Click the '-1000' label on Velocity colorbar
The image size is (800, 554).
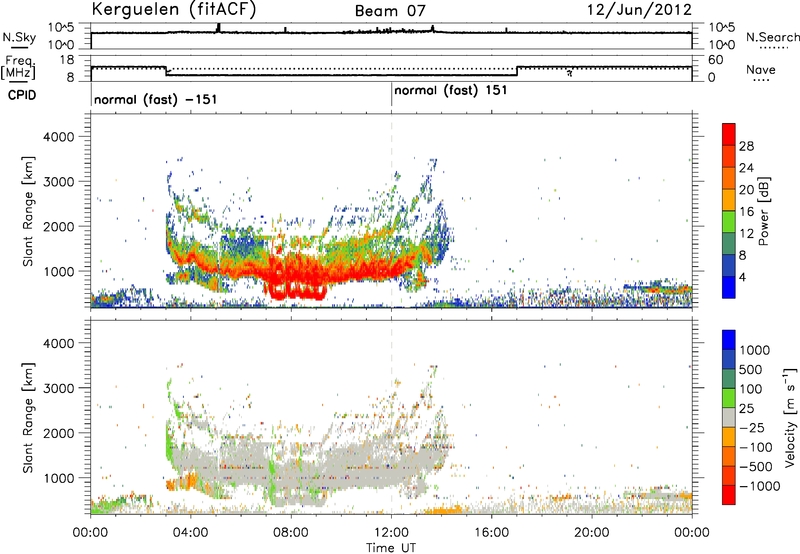760,486
